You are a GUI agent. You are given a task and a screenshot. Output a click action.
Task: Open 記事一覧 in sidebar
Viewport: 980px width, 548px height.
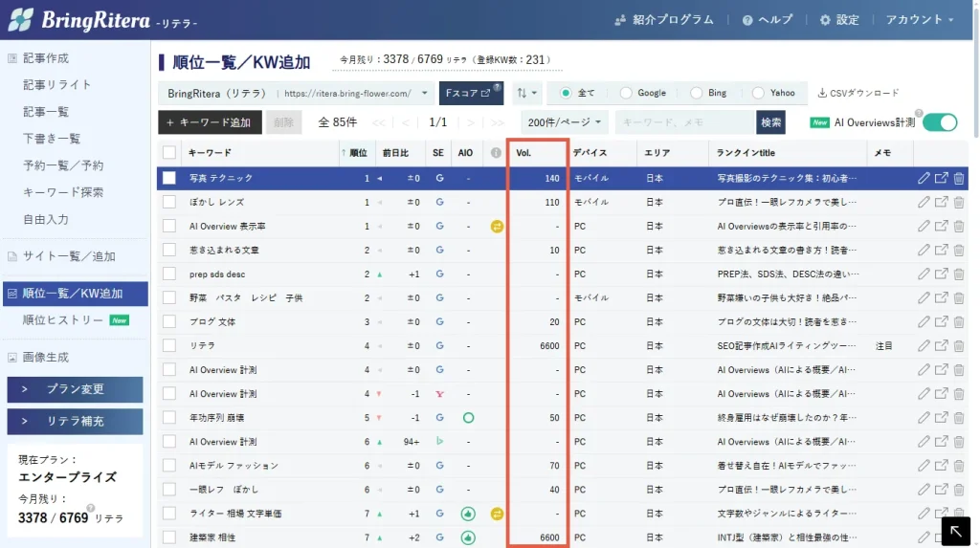[46, 112]
